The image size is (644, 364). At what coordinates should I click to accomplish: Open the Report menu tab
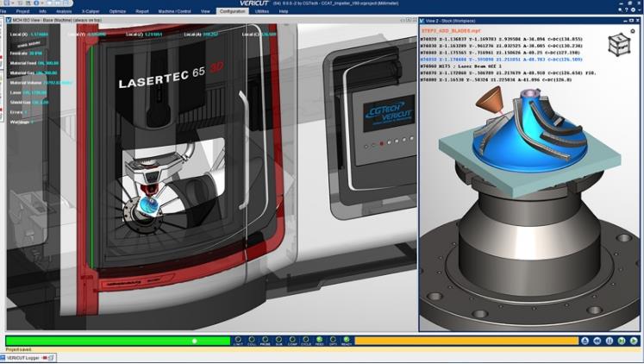pos(142,11)
